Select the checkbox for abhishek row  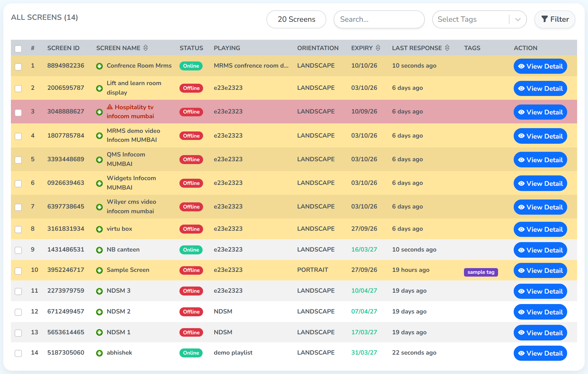[x=18, y=353]
